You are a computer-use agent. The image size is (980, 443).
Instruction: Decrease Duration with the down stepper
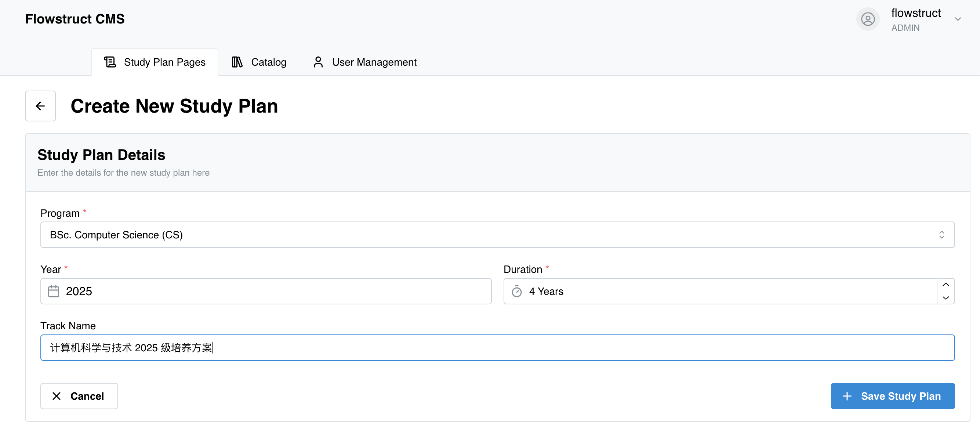pyautogui.click(x=945, y=298)
